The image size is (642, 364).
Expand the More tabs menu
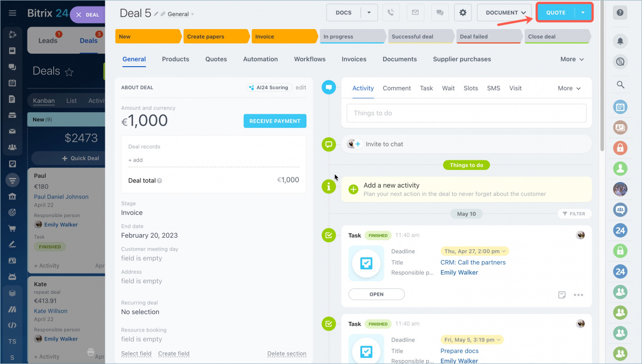tap(572, 59)
